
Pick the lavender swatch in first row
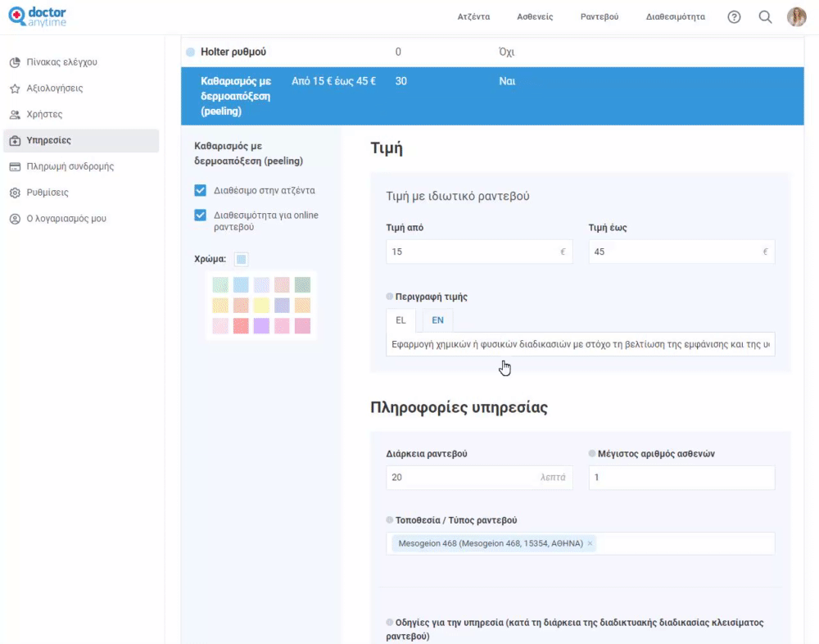tap(261, 285)
